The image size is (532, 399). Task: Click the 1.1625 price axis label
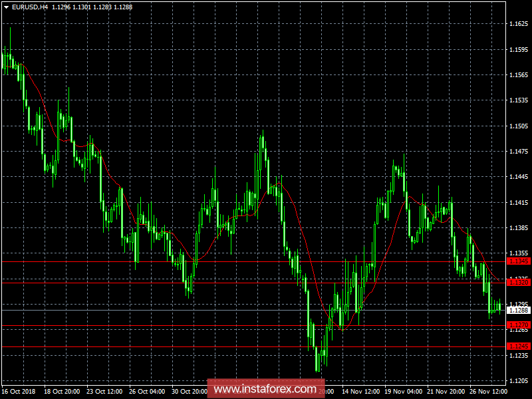click(x=519, y=24)
